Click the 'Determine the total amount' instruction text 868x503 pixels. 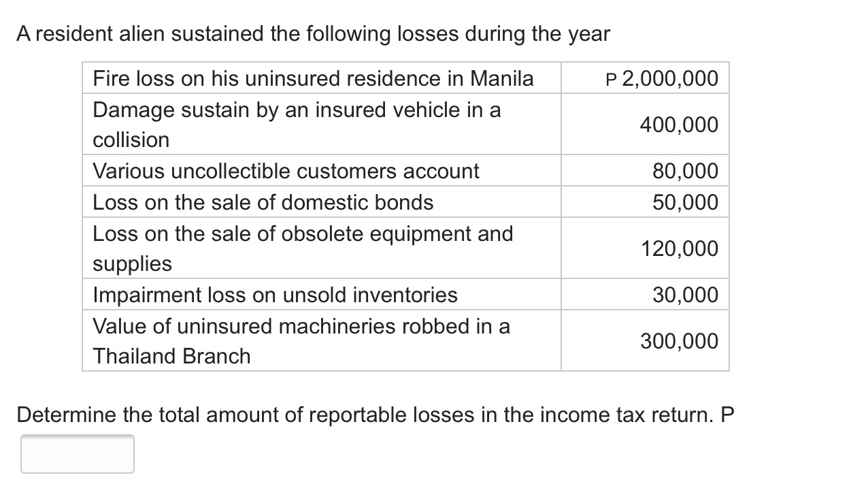(376, 415)
